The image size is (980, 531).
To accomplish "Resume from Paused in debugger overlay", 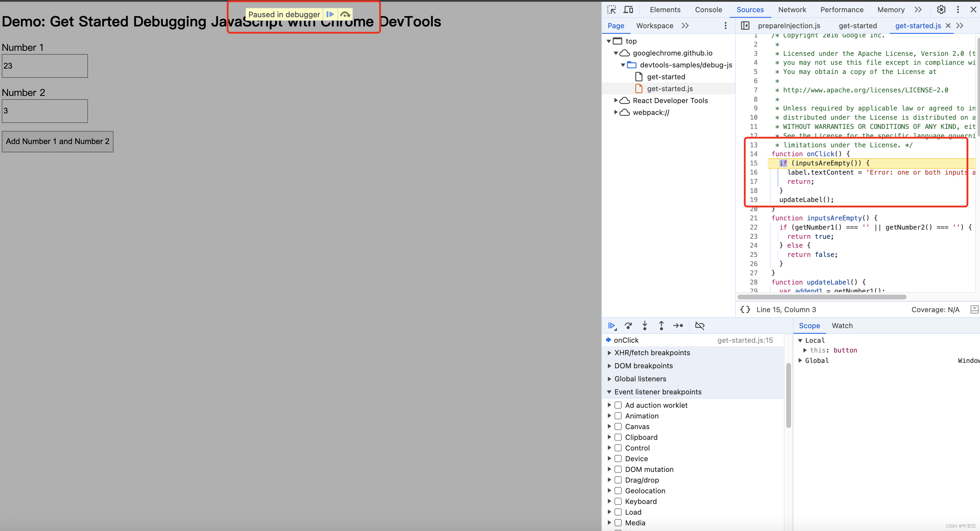I will [x=330, y=15].
